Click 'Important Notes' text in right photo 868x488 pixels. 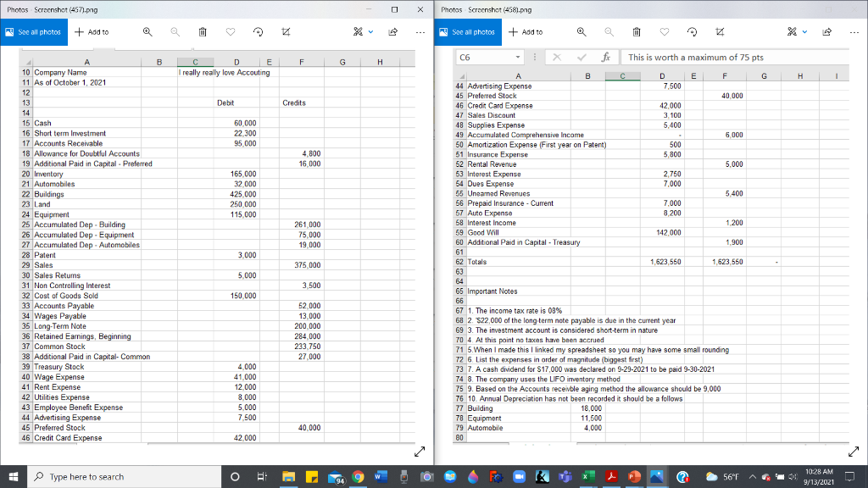tap(492, 291)
